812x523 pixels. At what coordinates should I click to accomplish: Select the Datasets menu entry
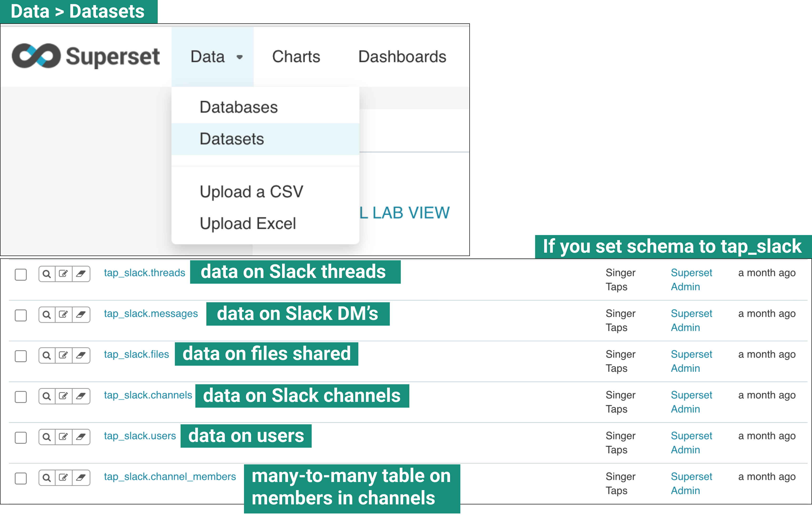tap(232, 138)
